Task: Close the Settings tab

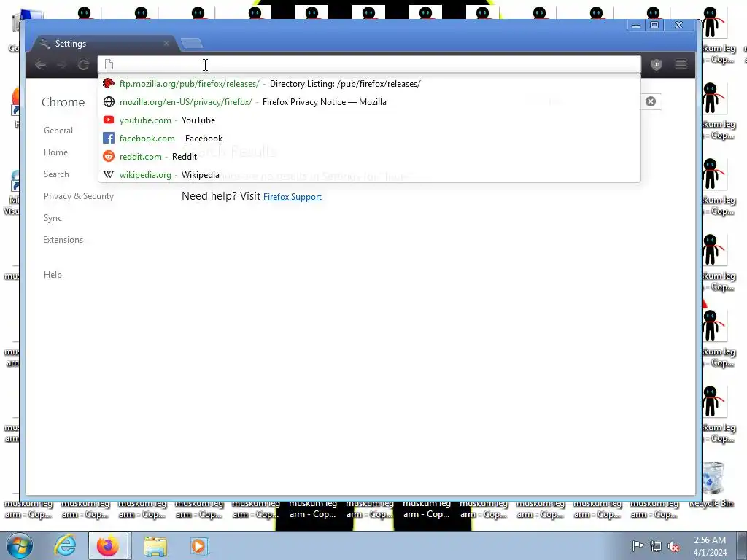Action: click(166, 43)
